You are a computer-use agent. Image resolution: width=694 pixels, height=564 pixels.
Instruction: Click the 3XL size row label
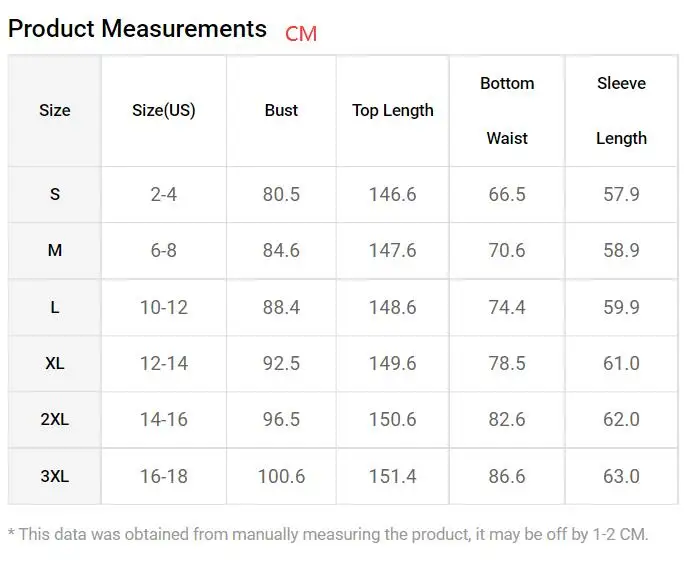55,477
